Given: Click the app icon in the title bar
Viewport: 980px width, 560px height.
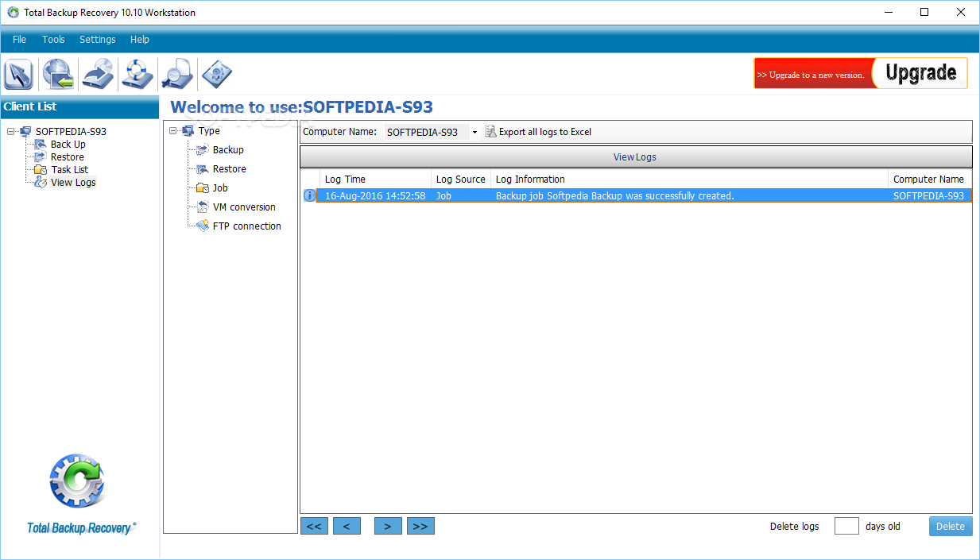Looking at the screenshot, I should tap(13, 13).
